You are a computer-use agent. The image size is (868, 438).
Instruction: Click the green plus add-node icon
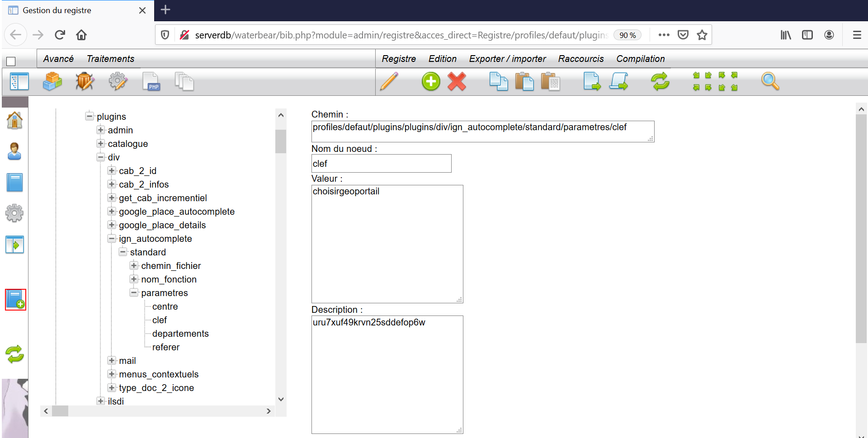431,82
